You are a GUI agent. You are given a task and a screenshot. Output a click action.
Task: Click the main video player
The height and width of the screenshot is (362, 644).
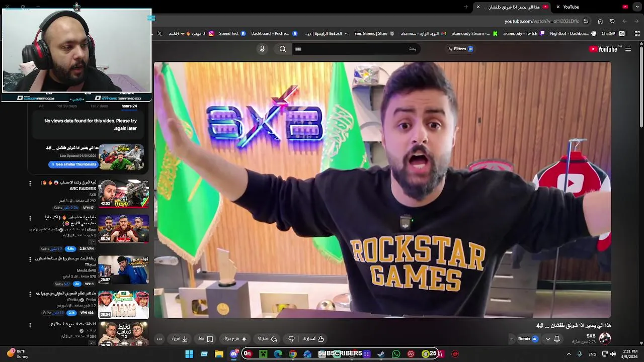382,190
